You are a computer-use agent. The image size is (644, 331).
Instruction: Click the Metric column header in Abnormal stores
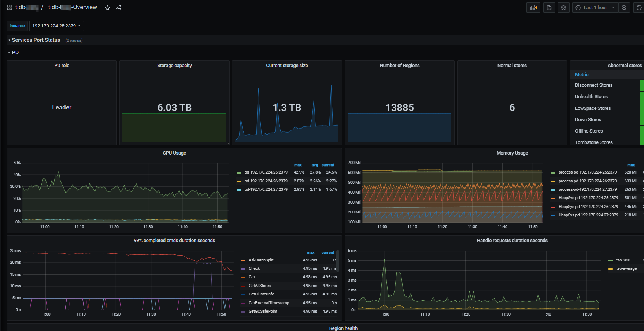(x=581, y=75)
